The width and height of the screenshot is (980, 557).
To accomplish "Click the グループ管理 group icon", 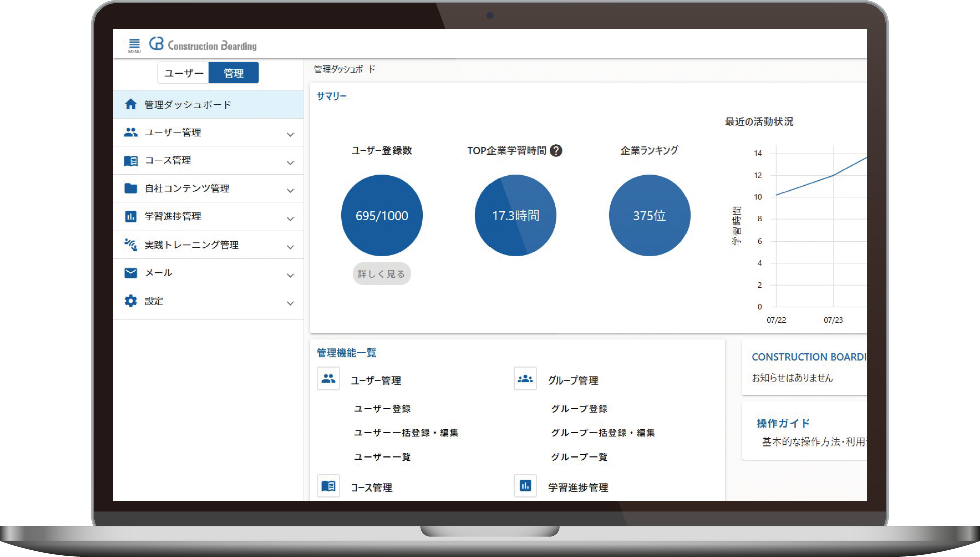I will pyautogui.click(x=525, y=379).
